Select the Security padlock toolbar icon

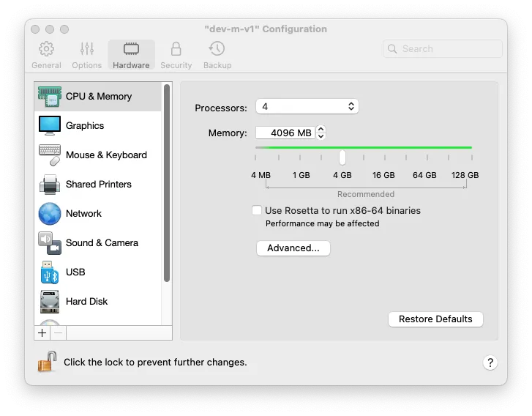pos(176,49)
